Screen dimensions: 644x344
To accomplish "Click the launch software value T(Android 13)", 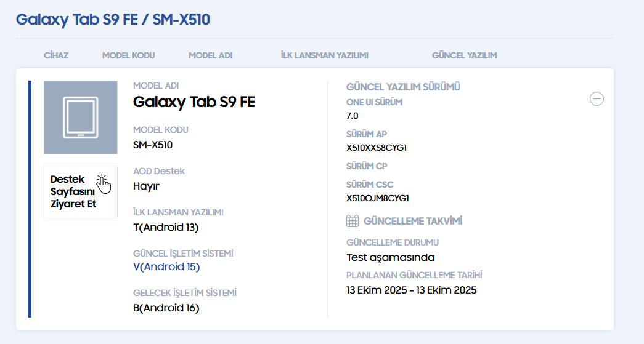I will 166,228.
